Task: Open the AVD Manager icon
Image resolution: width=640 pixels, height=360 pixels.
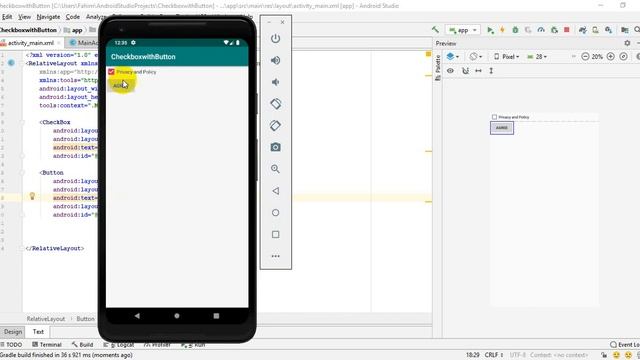Action: click(x=596, y=30)
